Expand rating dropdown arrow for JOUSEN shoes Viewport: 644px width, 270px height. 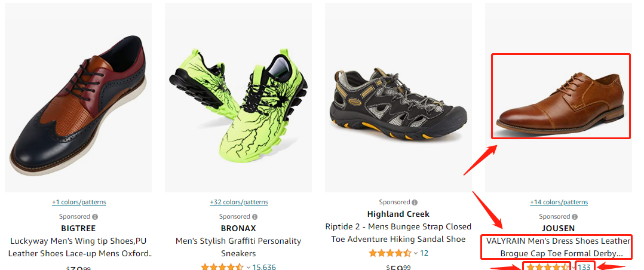[x=574, y=268]
